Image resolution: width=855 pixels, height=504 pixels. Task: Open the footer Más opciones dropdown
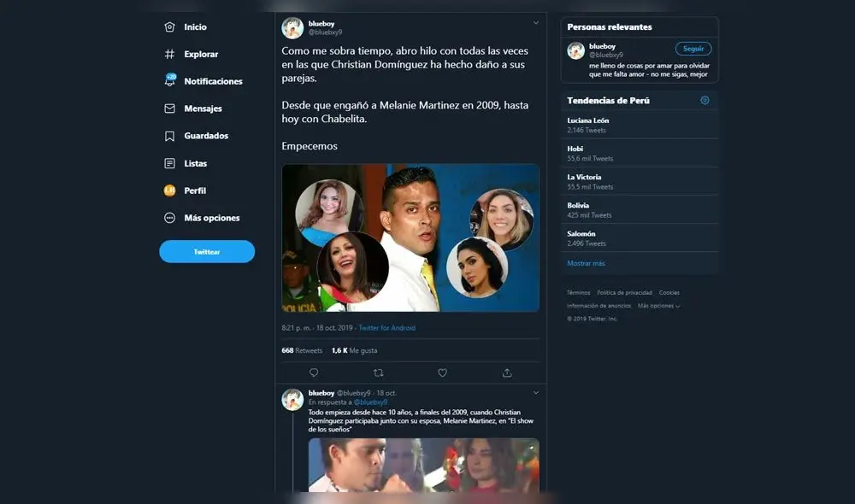(657, 304)
